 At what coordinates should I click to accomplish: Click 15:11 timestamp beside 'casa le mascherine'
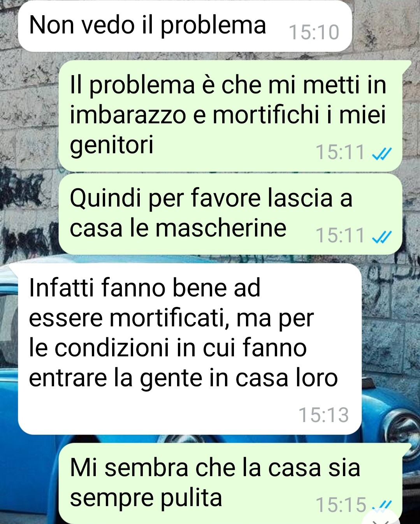click(340, 235)
